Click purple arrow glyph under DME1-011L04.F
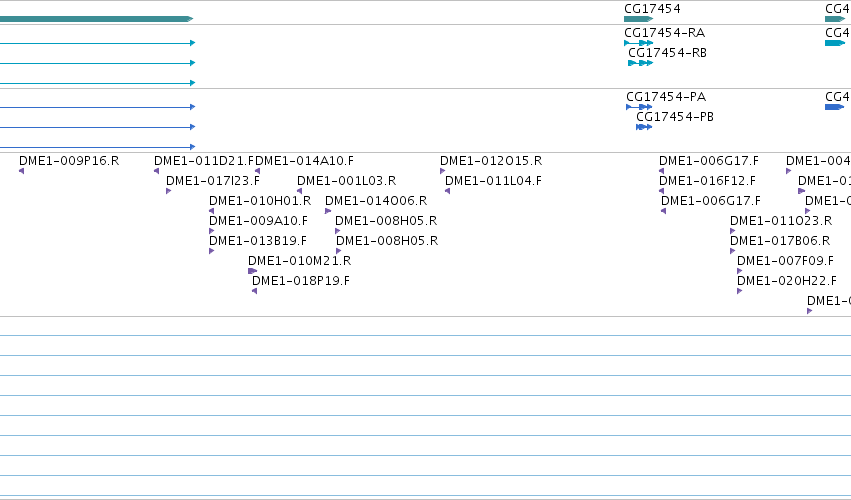The height and width of the screenshot is (500, 851). click(447, 191)
